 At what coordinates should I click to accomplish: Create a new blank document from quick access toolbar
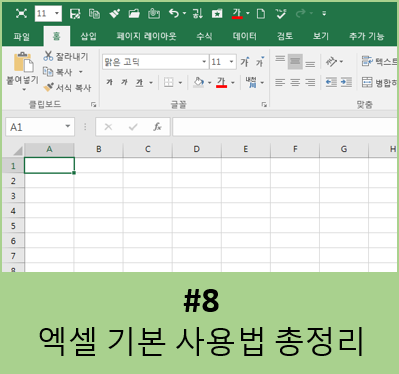pos(261,14)
